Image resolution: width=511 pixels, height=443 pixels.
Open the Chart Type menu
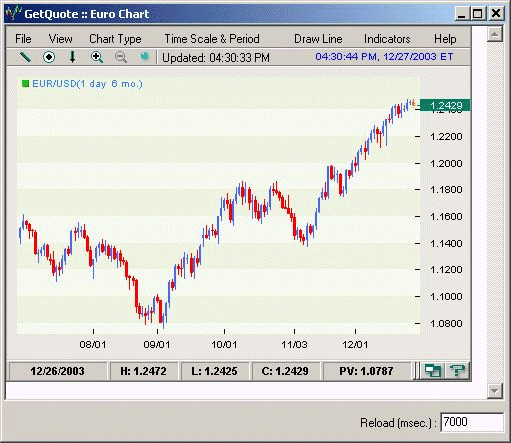[x=115, y=39]
